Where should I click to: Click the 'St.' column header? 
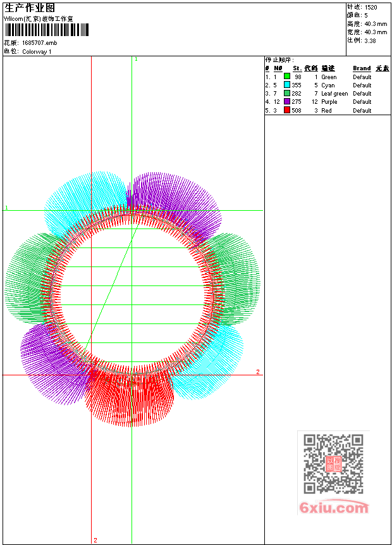297,68
